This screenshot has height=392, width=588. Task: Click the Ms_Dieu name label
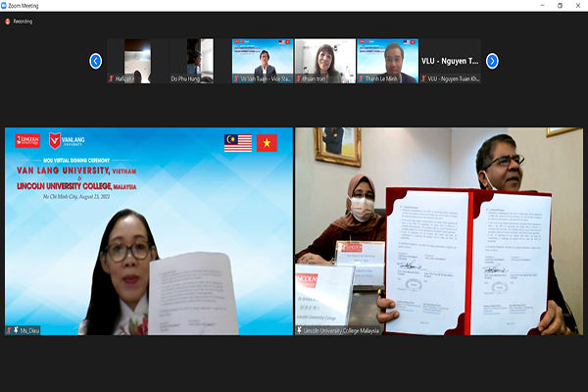pyautogui.click(x=29, y=330)
